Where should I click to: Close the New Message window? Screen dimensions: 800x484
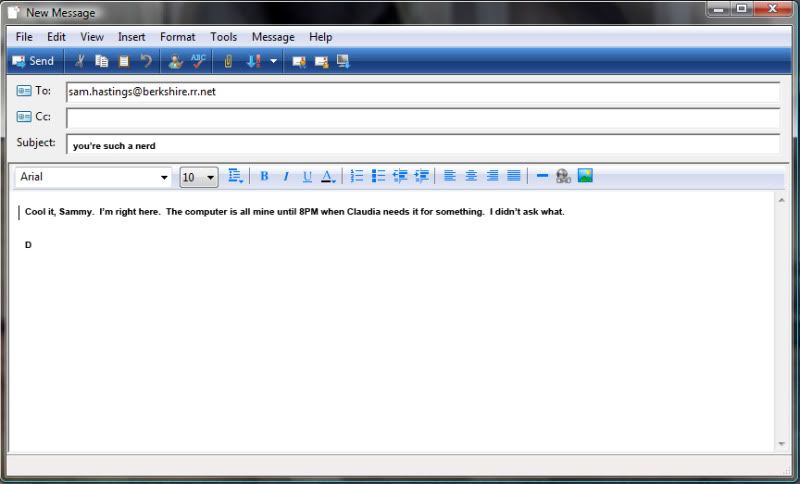tap(772, 9)
